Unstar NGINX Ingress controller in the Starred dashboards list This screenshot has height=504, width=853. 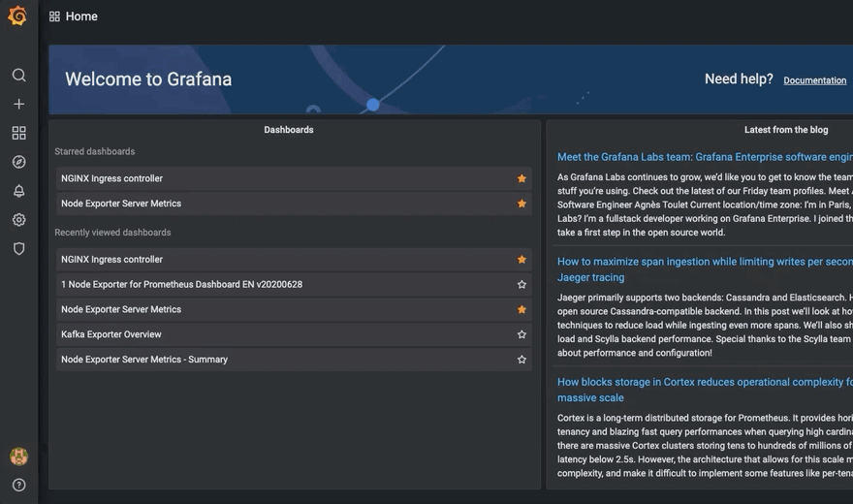[521, 178]
